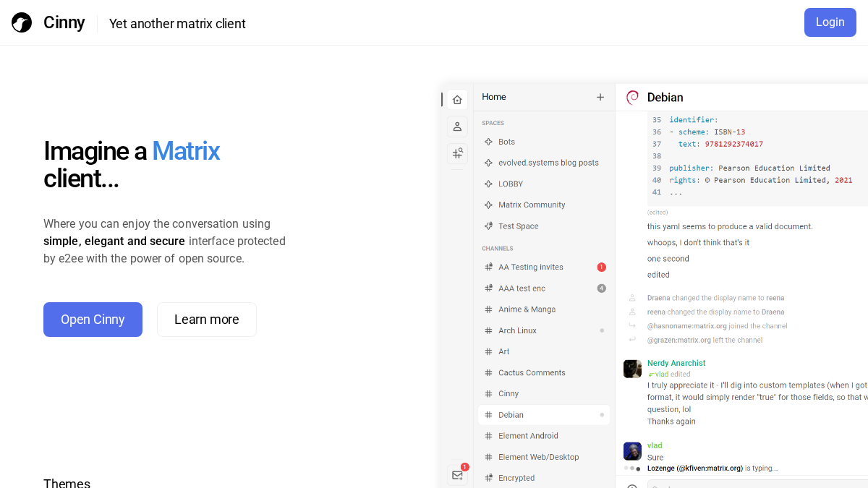
Task: Open evolved.systems blog posts space
Action: [544, 163]
